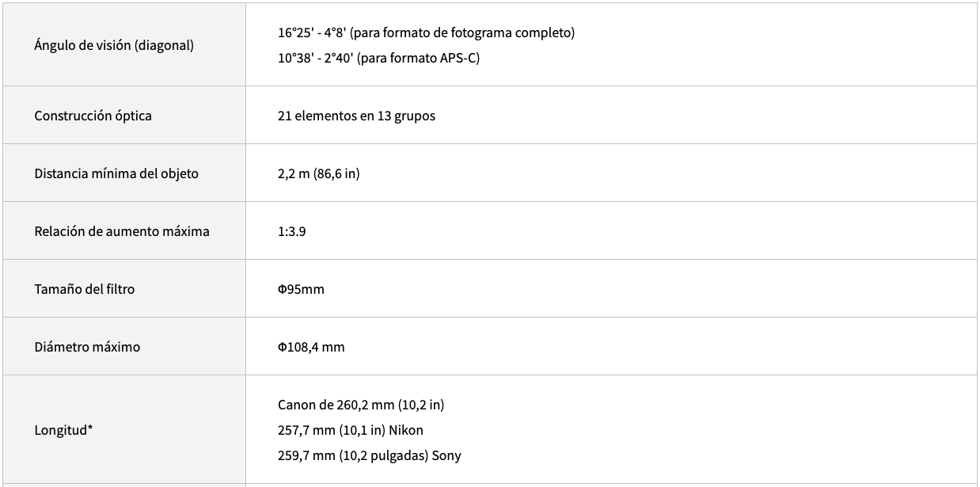The height and width of the screenshot is (487, 980).
Task: Click the 2,2 m minimum distance value
Action: coord(294,173)
